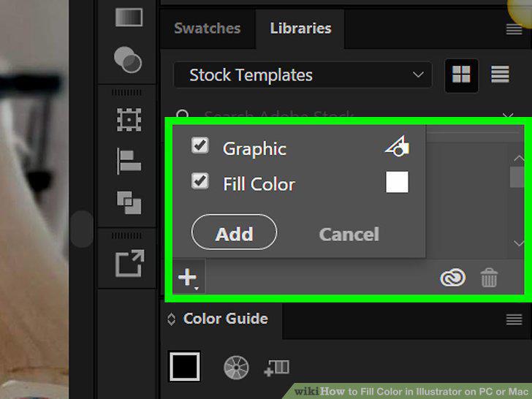Uncheck the Graphic checkbox
The height and width of the screenshot is (399, 532).
point(200,146)
